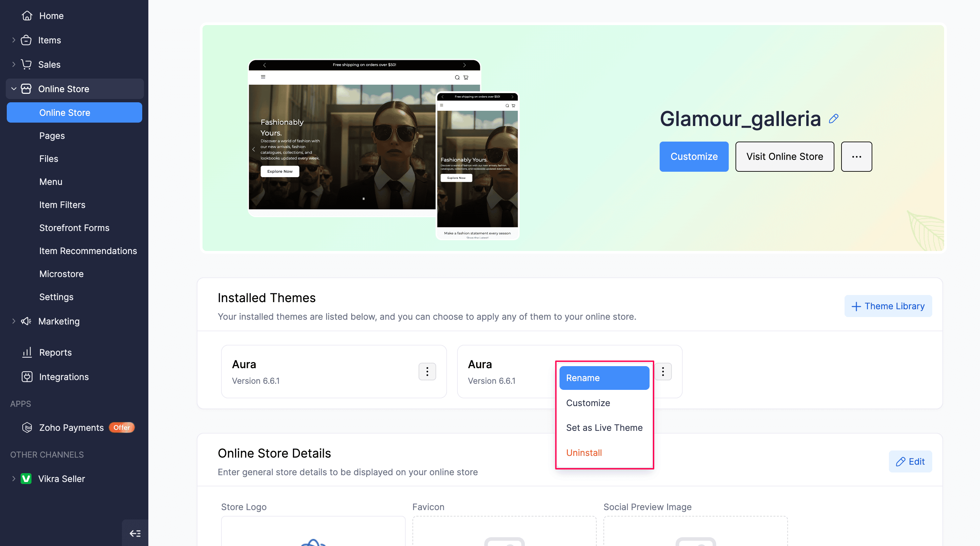Click Edit for Online Store Details
Screen dimensions: 980x546
(x=910, y=462)
